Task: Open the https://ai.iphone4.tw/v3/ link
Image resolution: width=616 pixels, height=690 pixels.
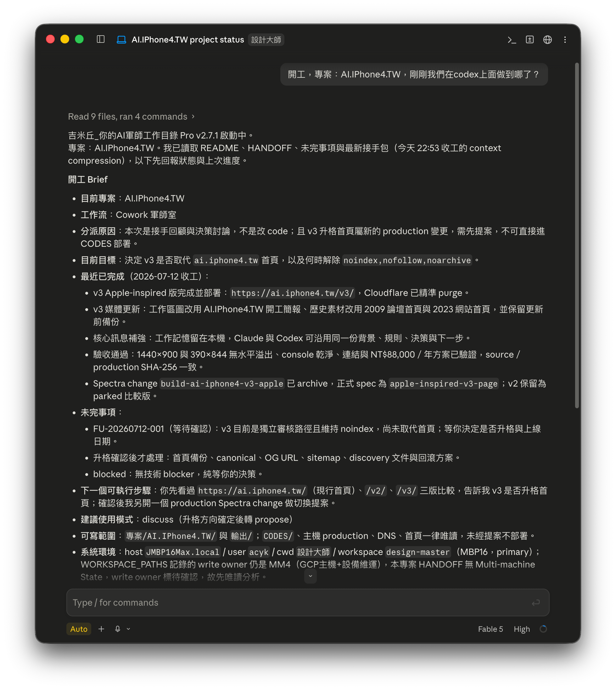Action: [x=293, y=293]
